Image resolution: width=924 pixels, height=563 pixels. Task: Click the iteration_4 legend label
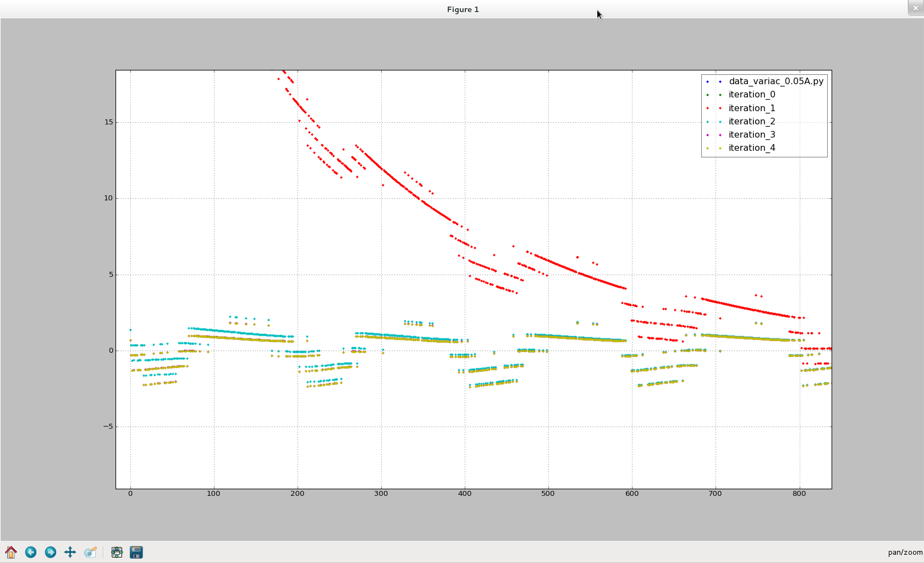click(752, 148)
